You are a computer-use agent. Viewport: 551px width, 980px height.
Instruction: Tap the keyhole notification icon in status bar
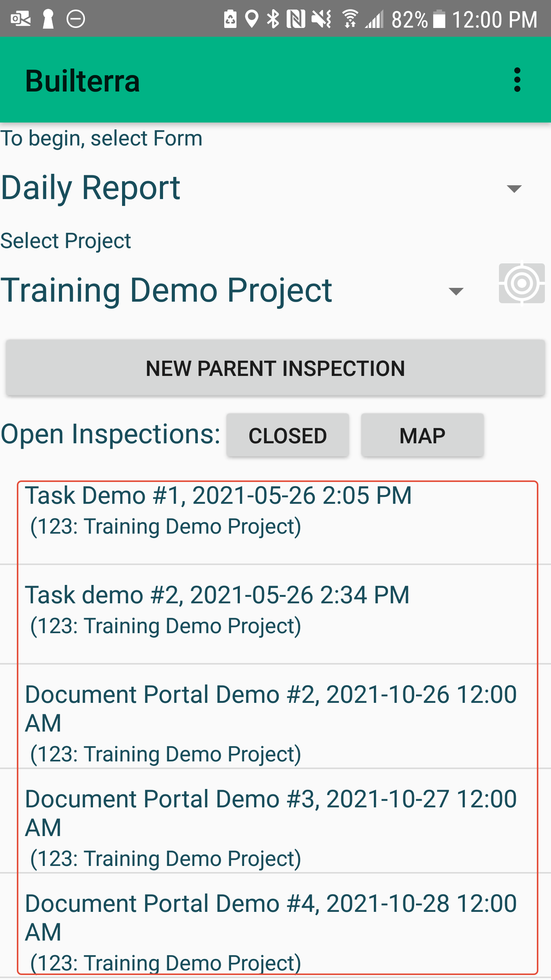click(x=48, y=19)
